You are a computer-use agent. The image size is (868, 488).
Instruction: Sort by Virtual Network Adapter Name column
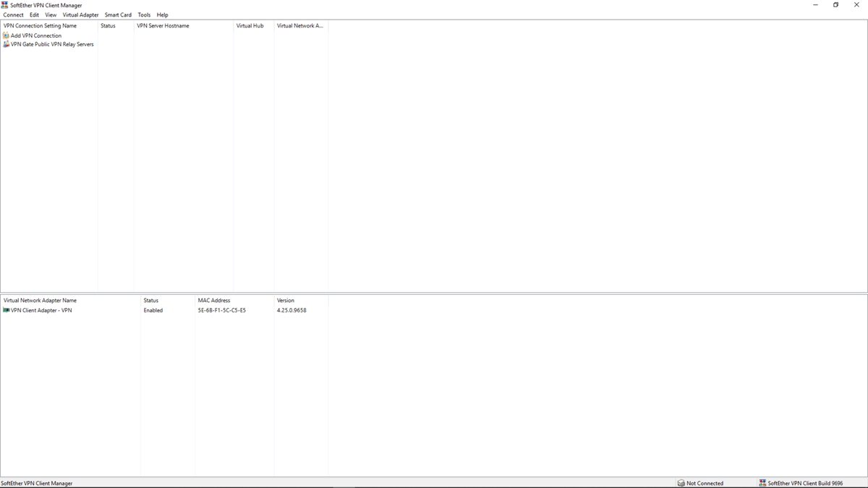pyautogui.click(x=71, y=300)
